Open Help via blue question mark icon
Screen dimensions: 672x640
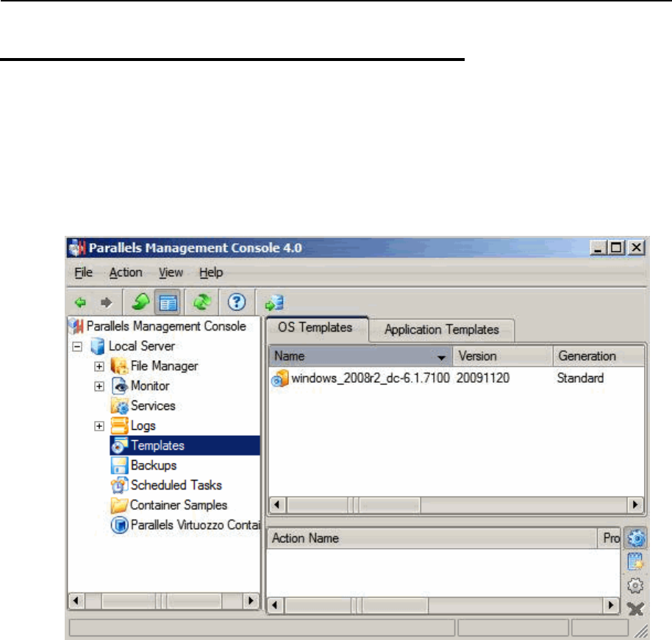(x=237, y=302)
